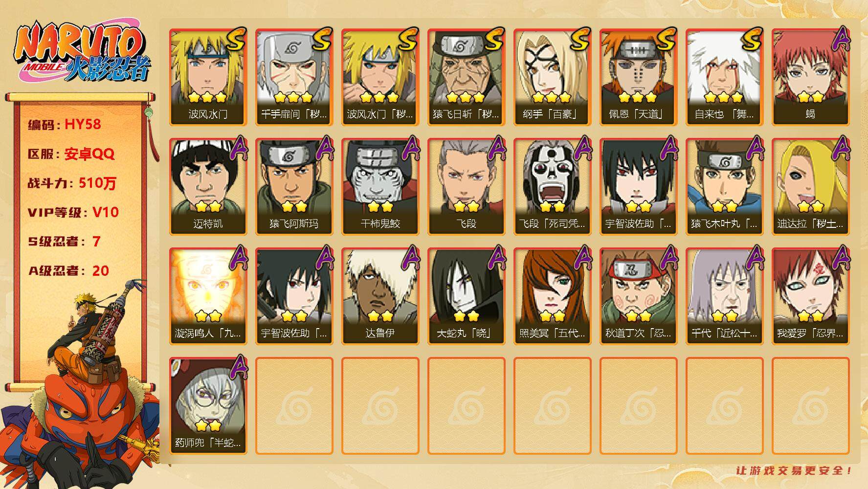Select the 飞段 ninja card with gray hair

(466, 187)
